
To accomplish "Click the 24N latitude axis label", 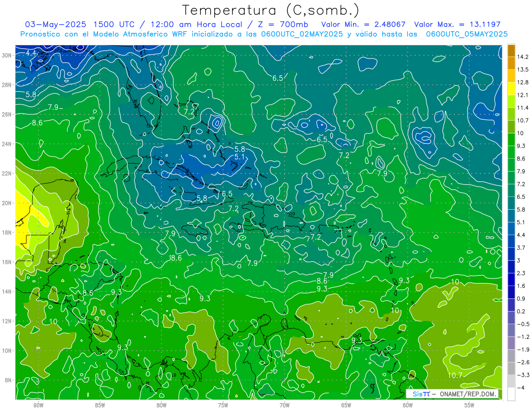I will (x=7, y=144).
